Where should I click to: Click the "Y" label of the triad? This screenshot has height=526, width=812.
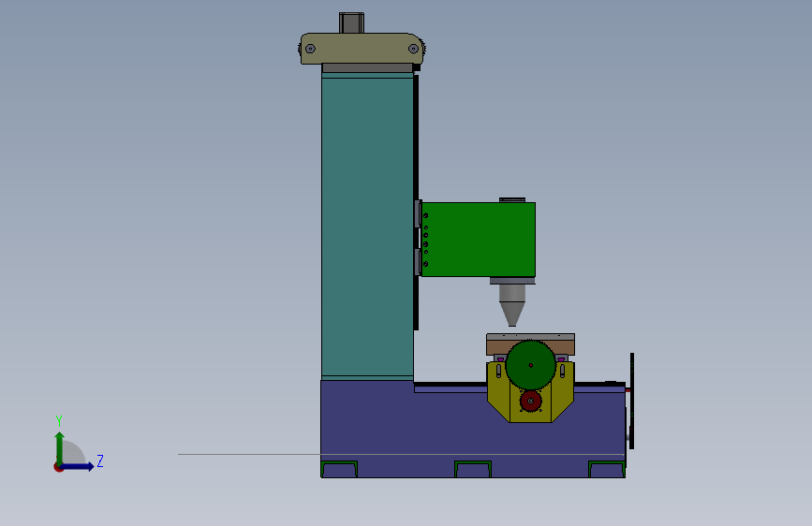click(59, 421)
